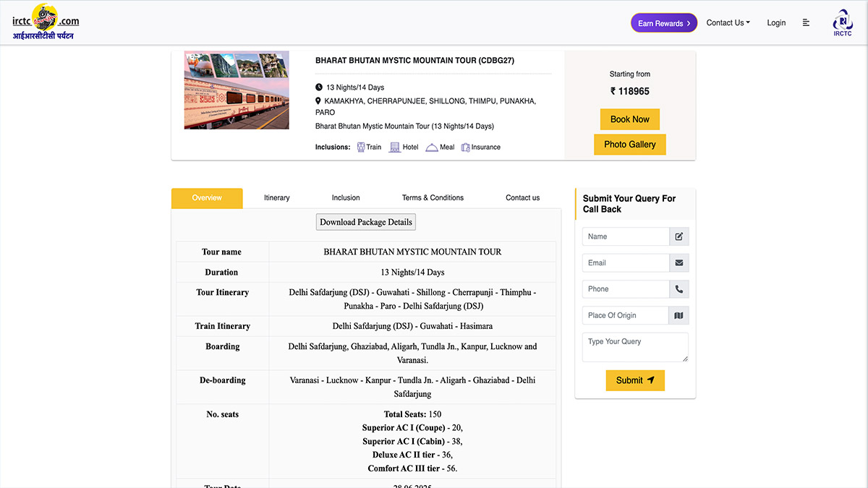Viewport: 868px width, 488px height.
Task: Click the Submit Your Query For Call Back heading
Action: pos(629,204)
